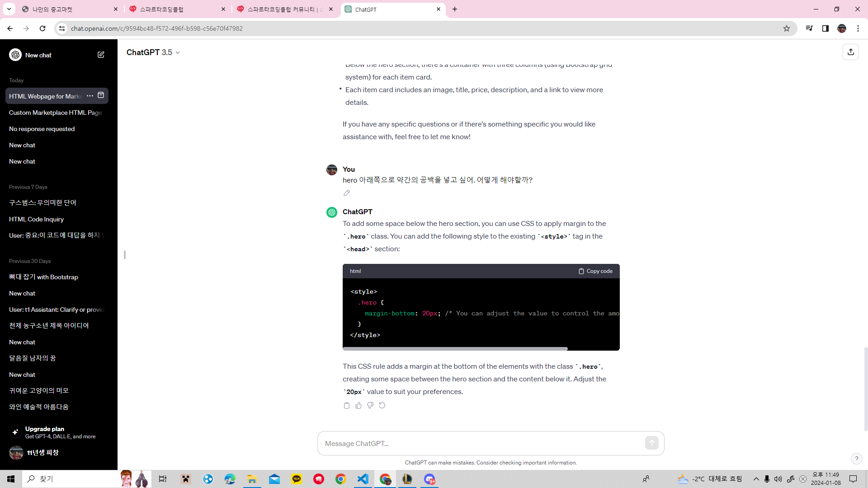Copy the ChatGPT response with clipboard icon

point(347,405)
